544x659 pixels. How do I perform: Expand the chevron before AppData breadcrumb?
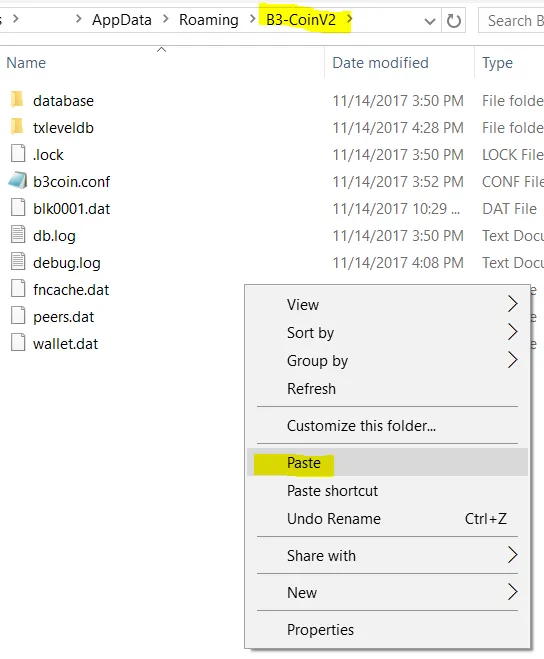[x=79, y=19]
